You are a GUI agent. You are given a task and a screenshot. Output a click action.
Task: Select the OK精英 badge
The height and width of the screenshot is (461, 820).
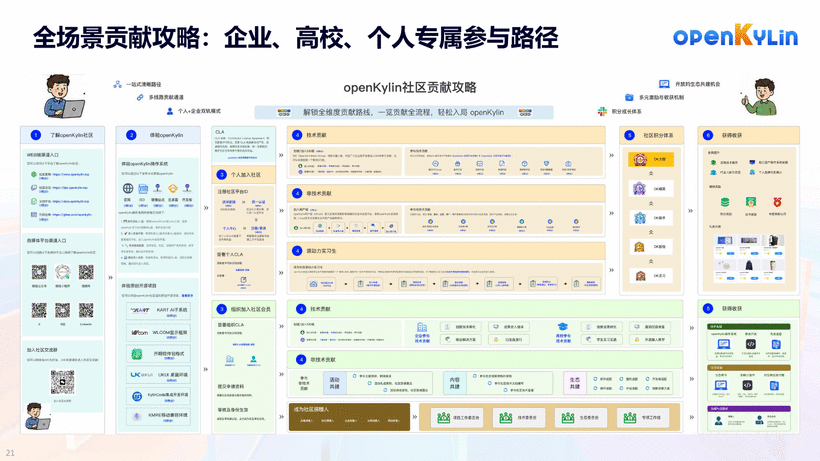pos(651,189)
